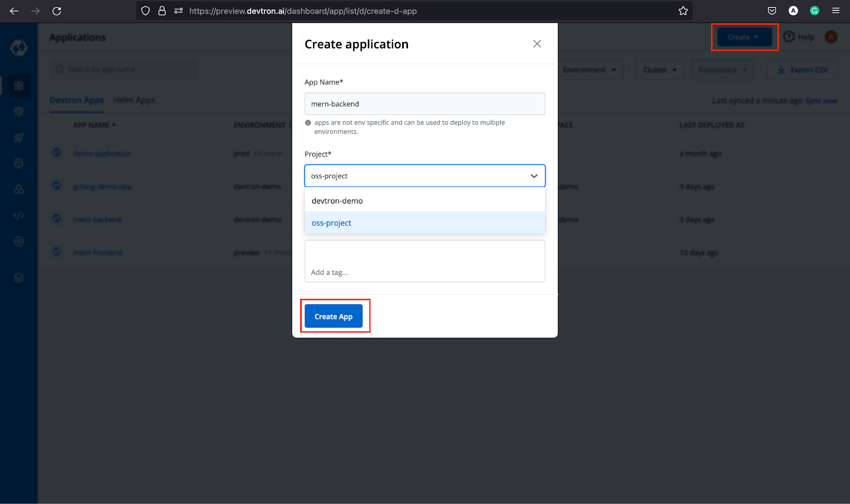The image size is (850, 504).
Task: Open Security via the bug icon
Action: 19,163
